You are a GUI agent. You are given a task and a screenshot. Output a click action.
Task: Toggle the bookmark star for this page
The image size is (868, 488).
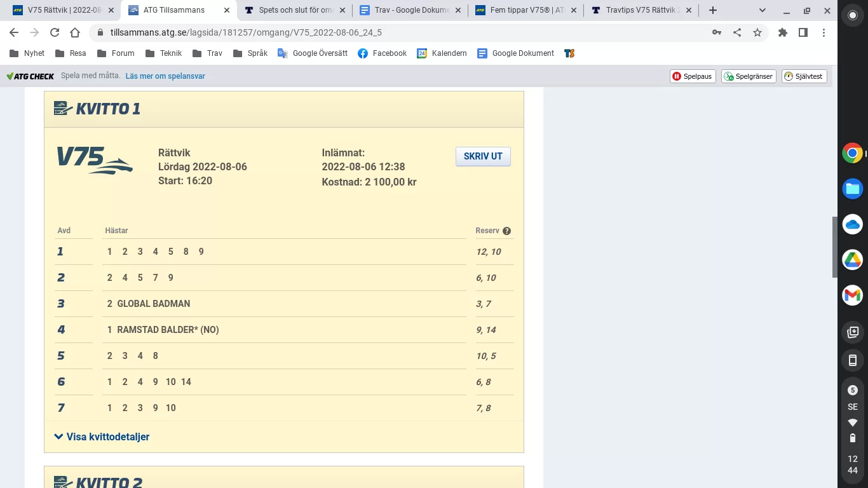[x=757, y=32]
